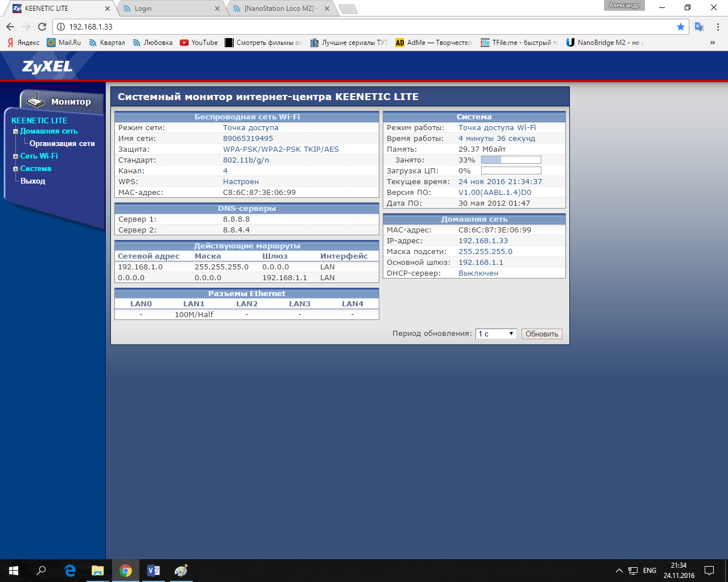The width and height of the screenshot is (728, 582).
Task: Open Paint from the taskbar
Action: pos(181,571)
